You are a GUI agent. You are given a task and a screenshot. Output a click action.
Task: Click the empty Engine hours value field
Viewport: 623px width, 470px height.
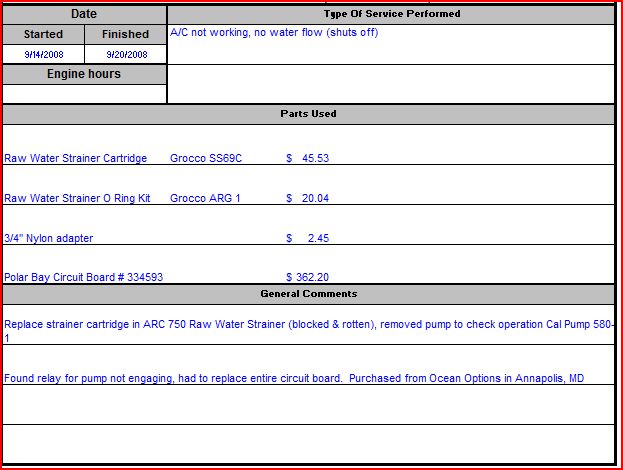tap(84, 94)
